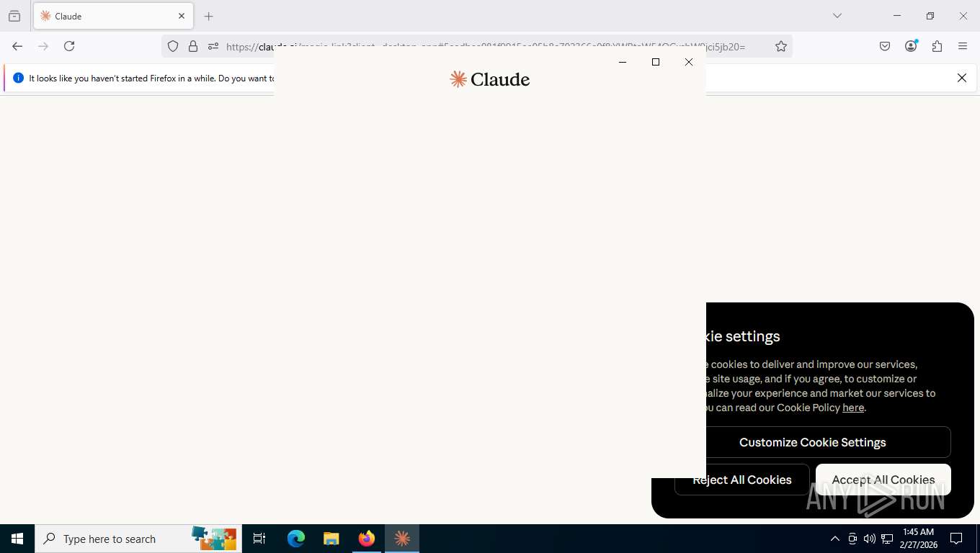The height and width of the screenshot is (553, 980).
Task: Open tracking protection shield icon
Action: (x=173, y=46)
